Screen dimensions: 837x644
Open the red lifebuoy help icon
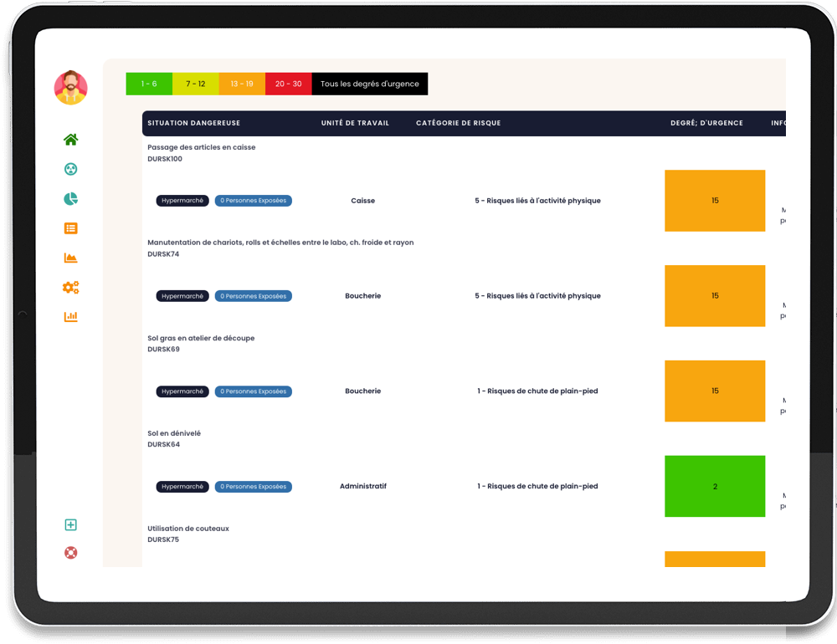[x=71, y=553]
